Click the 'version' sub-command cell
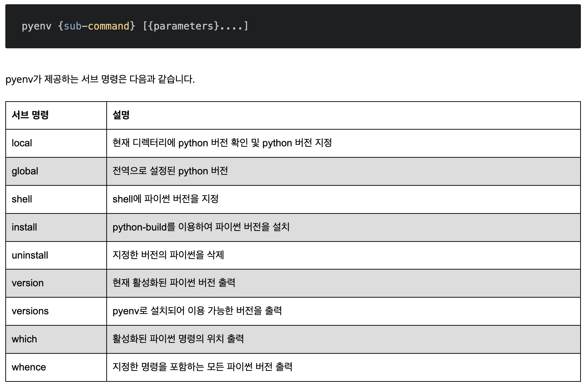 click(x=56, y=283)
